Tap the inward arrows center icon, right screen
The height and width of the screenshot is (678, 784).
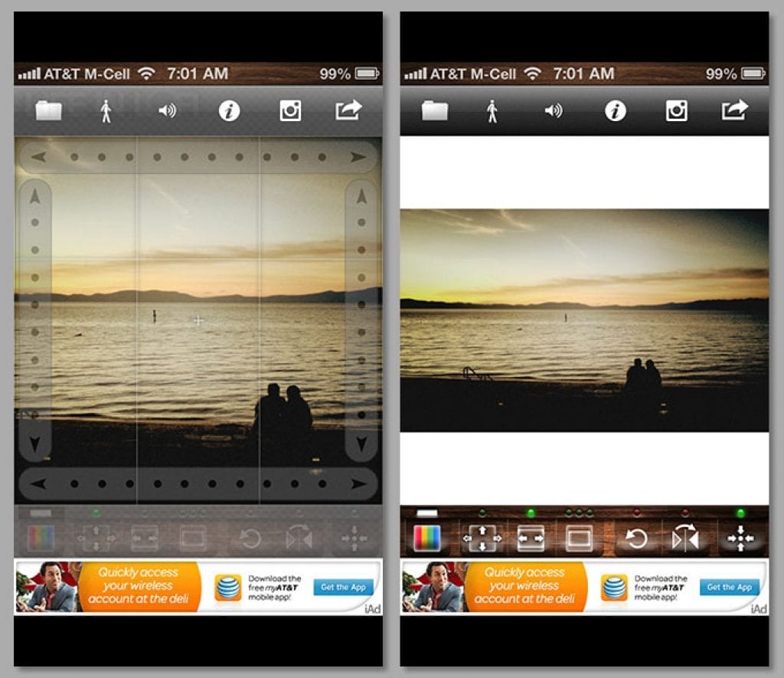(740, 539)
